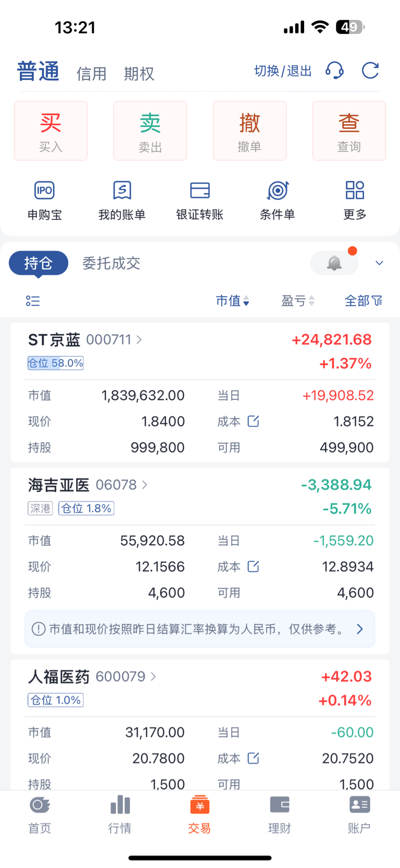Toggle sort by 盈亏

point(298,301)
